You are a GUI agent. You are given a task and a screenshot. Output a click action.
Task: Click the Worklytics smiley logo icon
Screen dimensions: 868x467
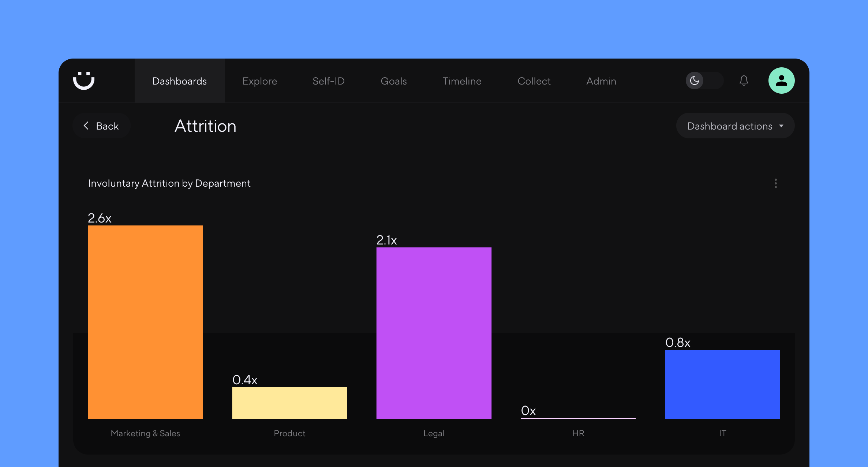point(85,81)
